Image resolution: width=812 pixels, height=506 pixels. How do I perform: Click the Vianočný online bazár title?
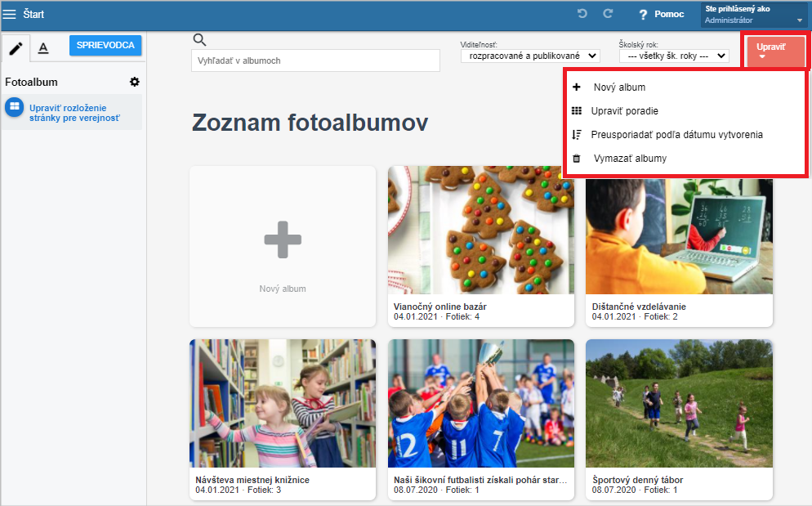pyautogui.click(x=440, y=307)
